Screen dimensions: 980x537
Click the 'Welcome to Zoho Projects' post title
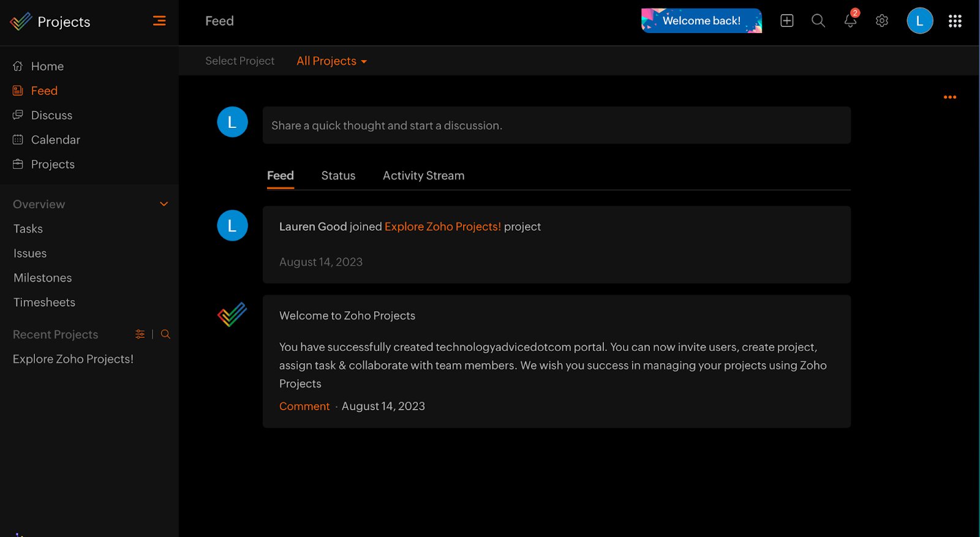click(347, 316)
